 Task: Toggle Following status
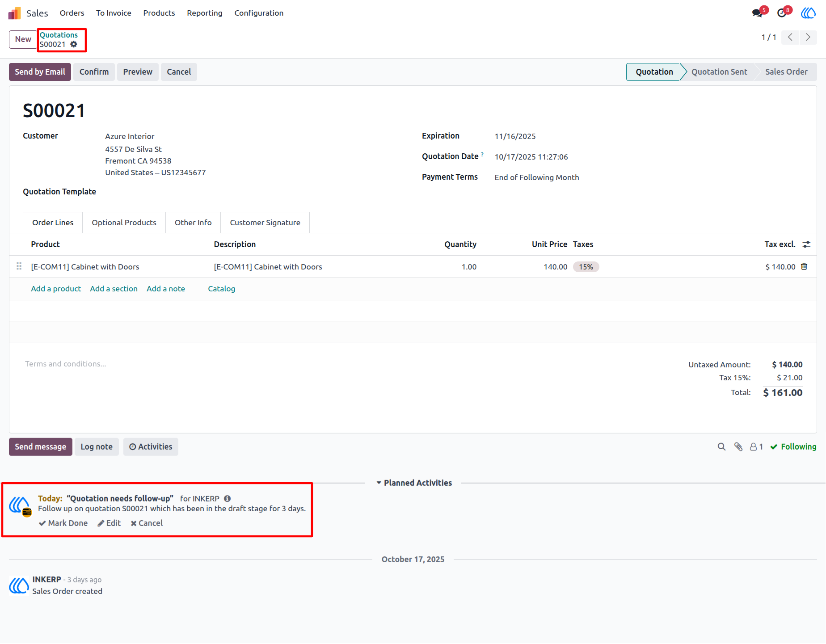click(x=793, y=447)
